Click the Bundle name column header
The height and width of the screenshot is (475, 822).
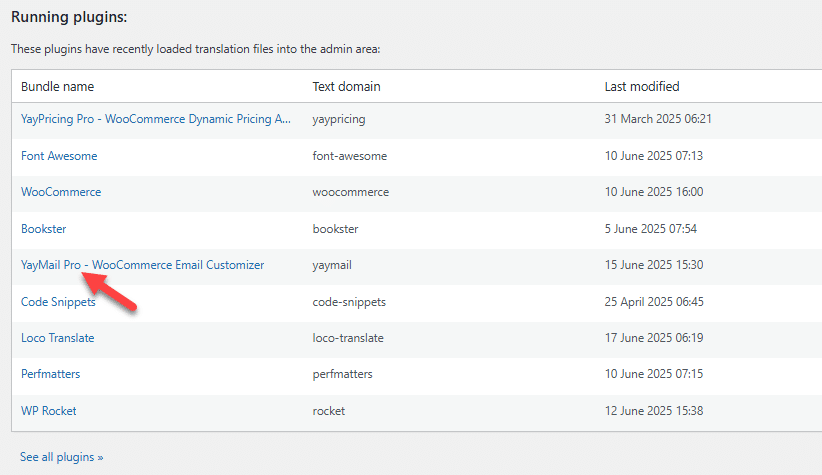pos(57,87)
